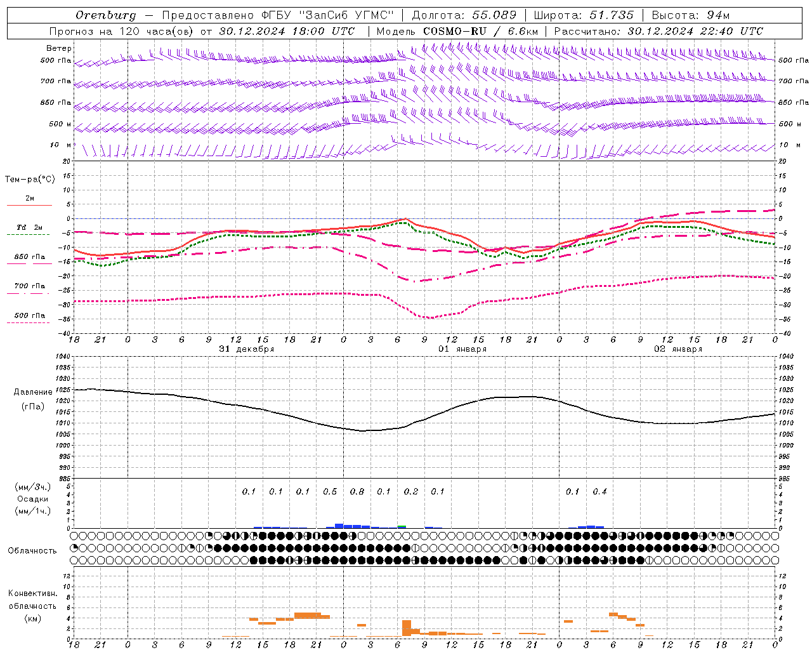The width and height of the screenshot is (812, 650).
Task: Click the "(мм/1ч.)" precipitation unit label
Action: click(33, 511)
